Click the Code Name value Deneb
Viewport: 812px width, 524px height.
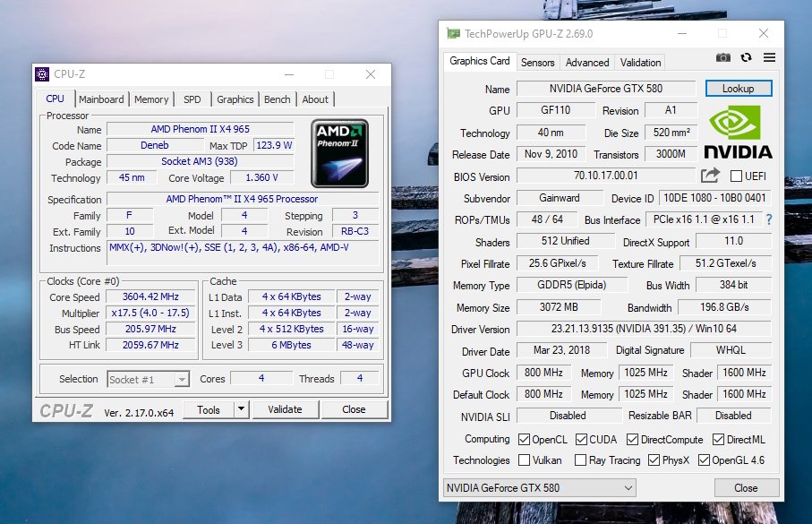155,145
